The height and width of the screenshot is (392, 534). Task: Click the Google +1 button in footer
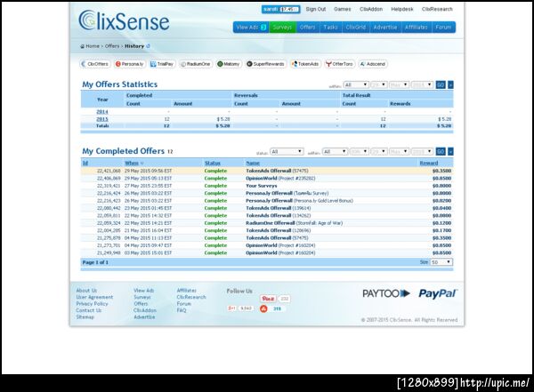pyautogui.click(x=232, y=308)
